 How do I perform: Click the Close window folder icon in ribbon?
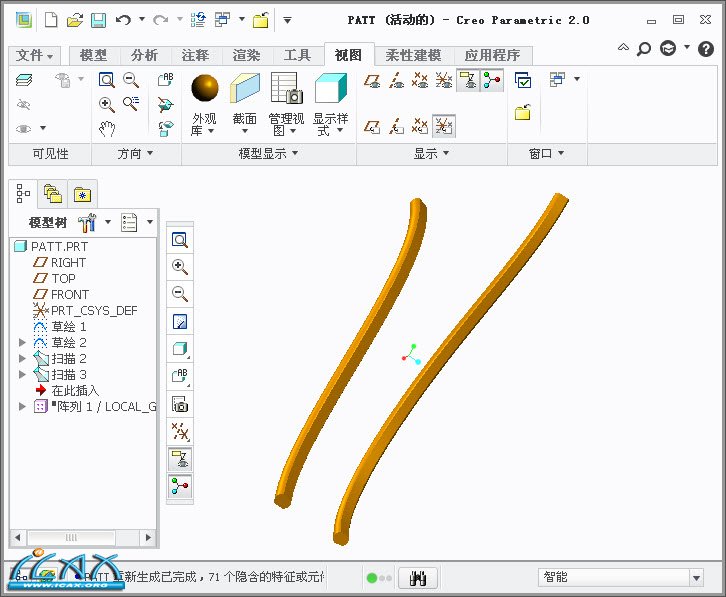(523, 113)
